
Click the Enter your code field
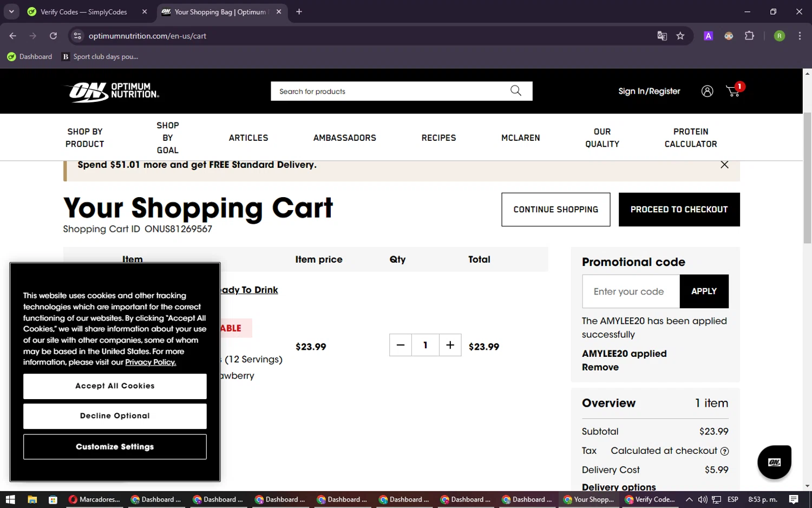pyautogui.click(x=631, y=291)
